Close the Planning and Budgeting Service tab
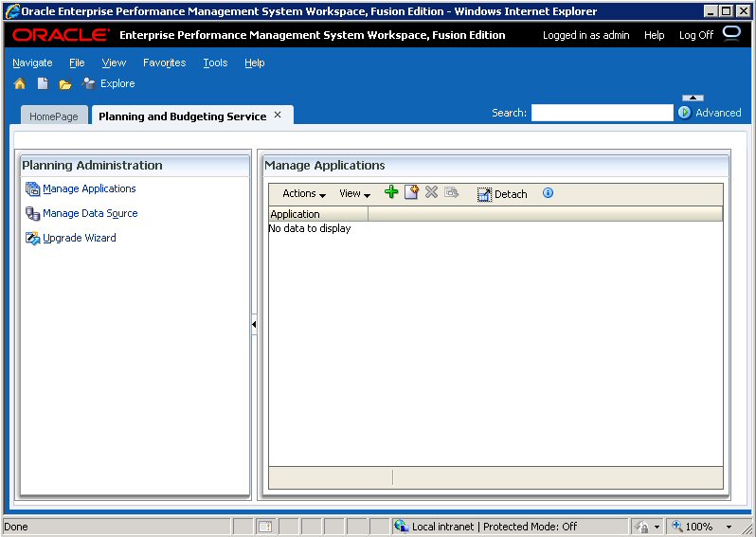The width and height of the screenshot is (756, 537). pos(278,115)
